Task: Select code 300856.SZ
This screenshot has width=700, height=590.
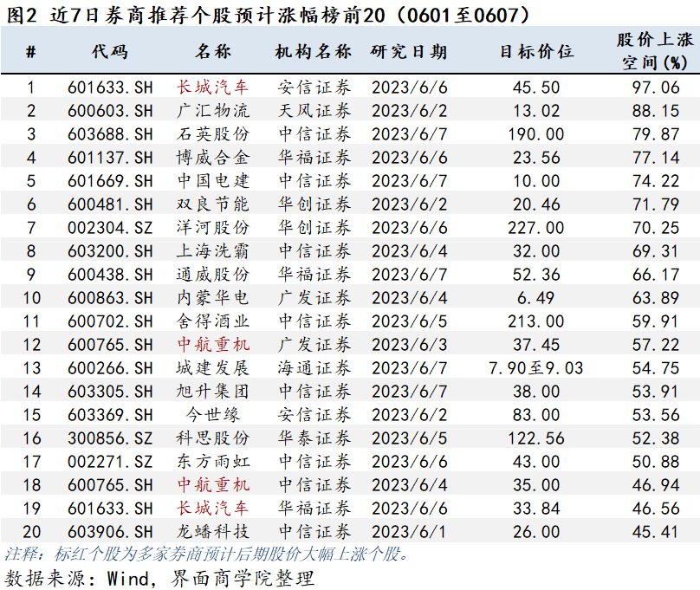Action: [110, 438]
